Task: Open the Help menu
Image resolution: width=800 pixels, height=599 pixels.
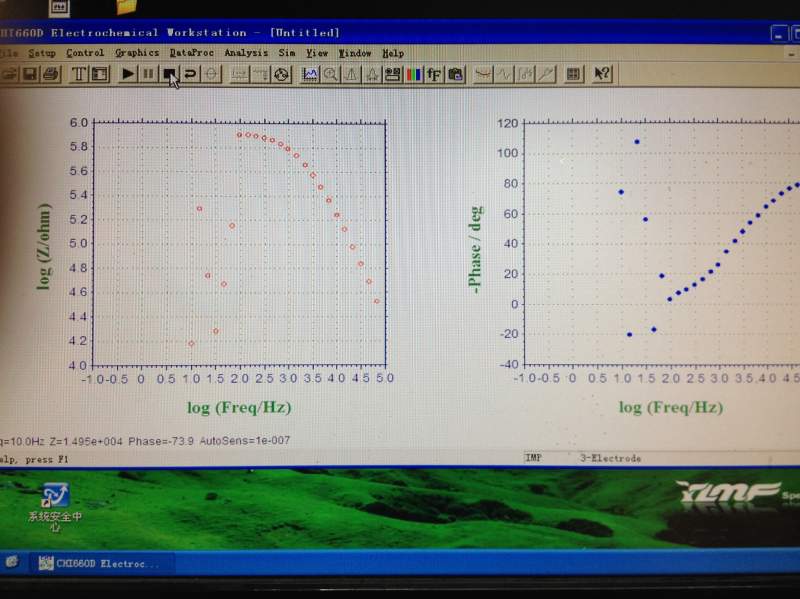Action: tap(393, 53)
